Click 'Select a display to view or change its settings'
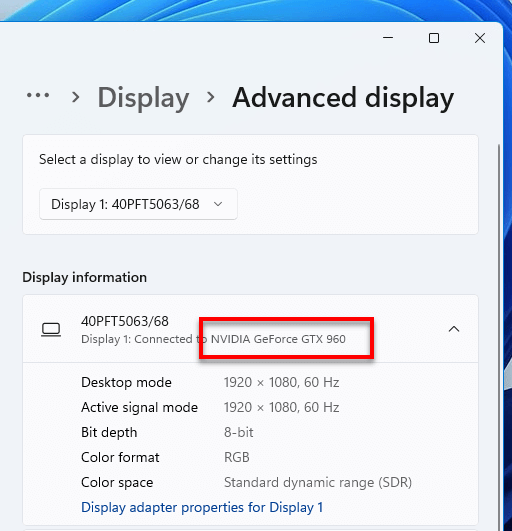 (x=178, y=159)
